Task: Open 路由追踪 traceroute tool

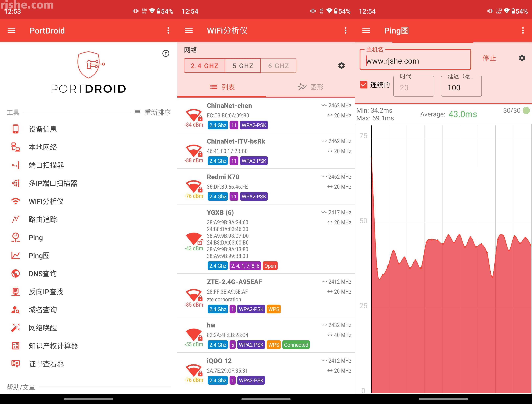Action: [89, 219]
